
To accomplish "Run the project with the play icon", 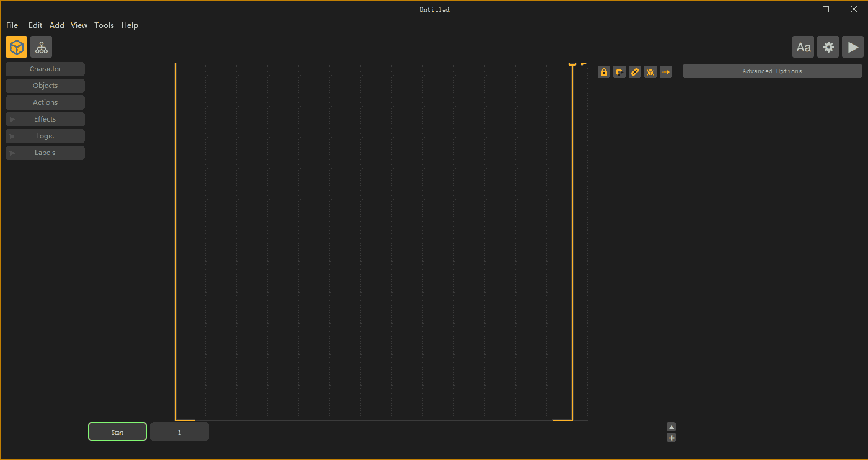I will coord(853,46).
